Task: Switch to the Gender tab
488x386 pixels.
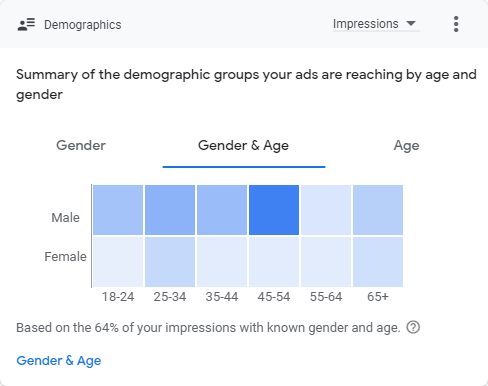Action: tap(81, 145)
